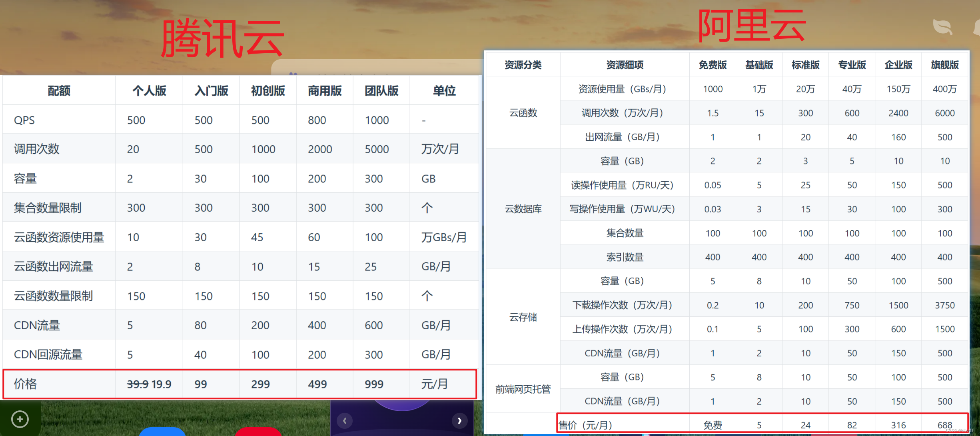Image resolution: width=980 pixels, height=436 pixels.
Task: Click the discounted 19.9 price cell
Action: point(162,384)
